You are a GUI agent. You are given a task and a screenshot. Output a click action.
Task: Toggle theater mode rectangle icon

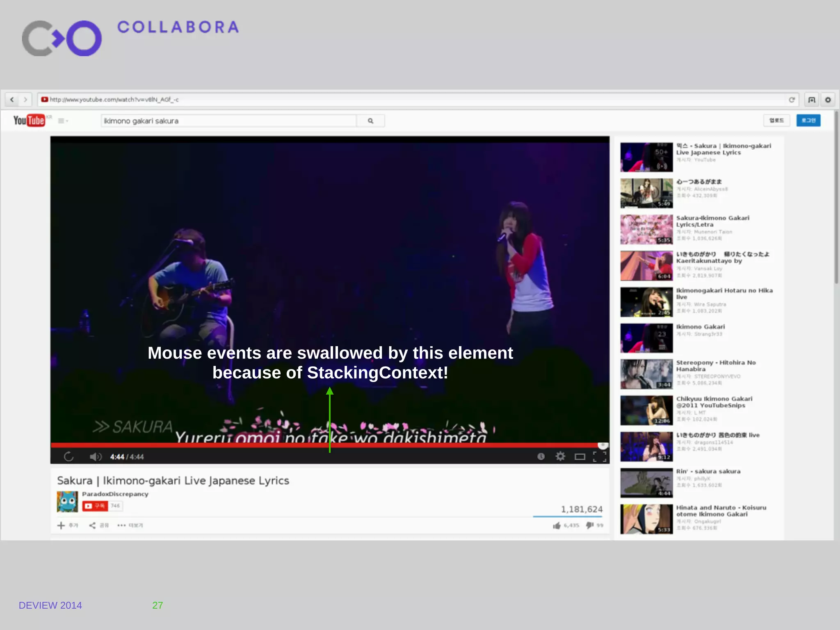[580, 457]
